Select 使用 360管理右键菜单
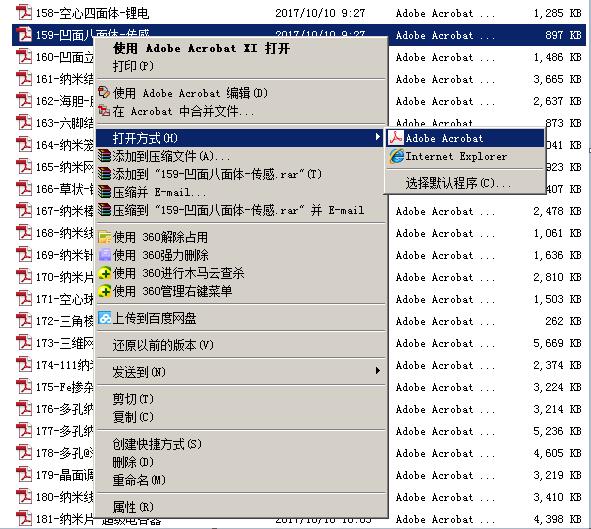This screenshot has height=529, width=591. [173, 291]
